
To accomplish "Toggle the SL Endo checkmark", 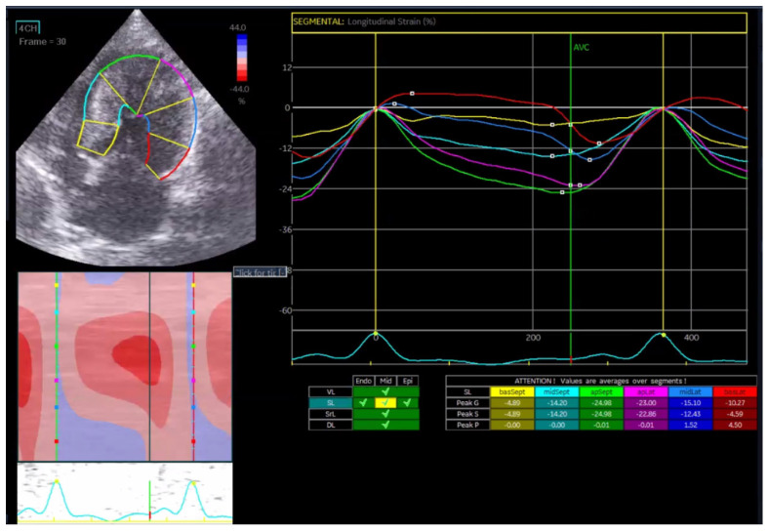I will coord(363,403).
